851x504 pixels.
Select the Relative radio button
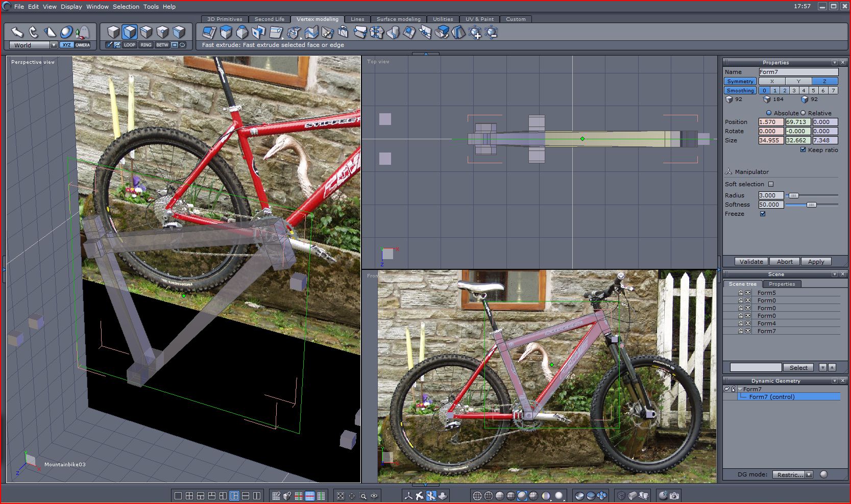coord(803,113)
